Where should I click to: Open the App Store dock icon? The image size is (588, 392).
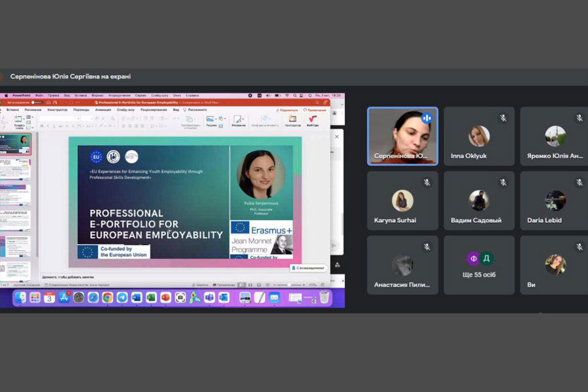click(x=64, y=297)
